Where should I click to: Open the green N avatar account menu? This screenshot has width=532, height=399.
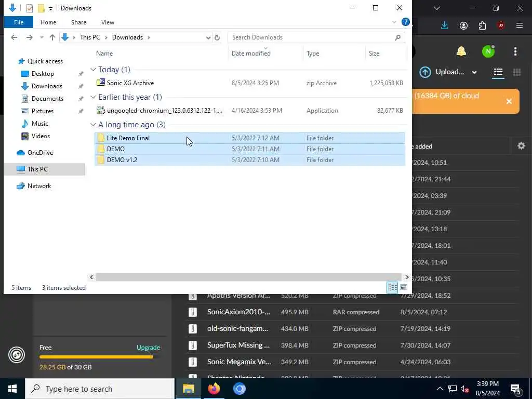coord(488,51)
